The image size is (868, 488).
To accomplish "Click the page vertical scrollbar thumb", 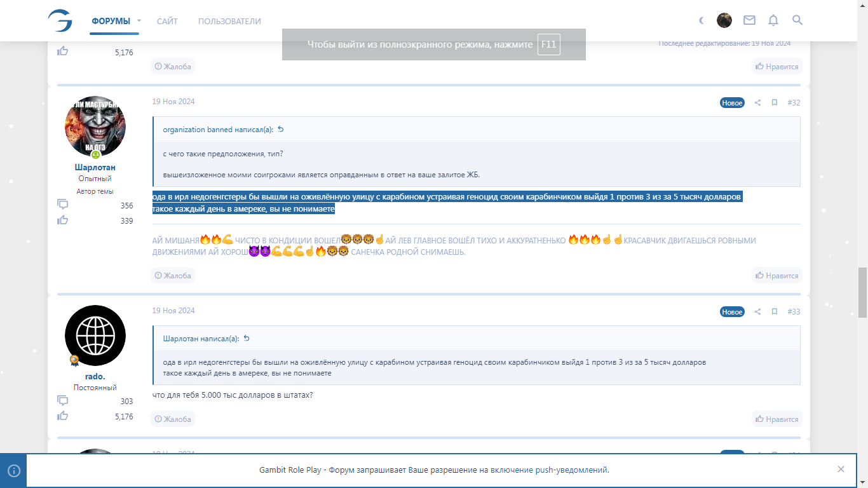I will click(862, 292).
